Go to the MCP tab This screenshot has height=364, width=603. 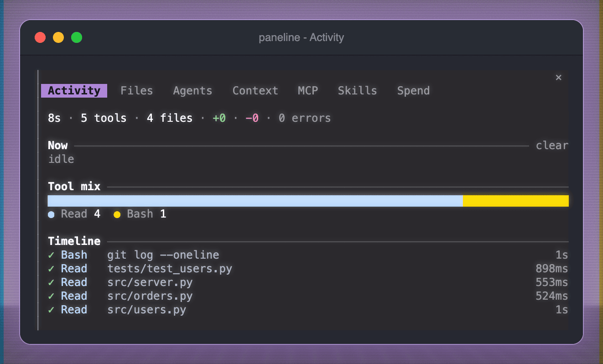pyautogui.click(x=308, y=91)
